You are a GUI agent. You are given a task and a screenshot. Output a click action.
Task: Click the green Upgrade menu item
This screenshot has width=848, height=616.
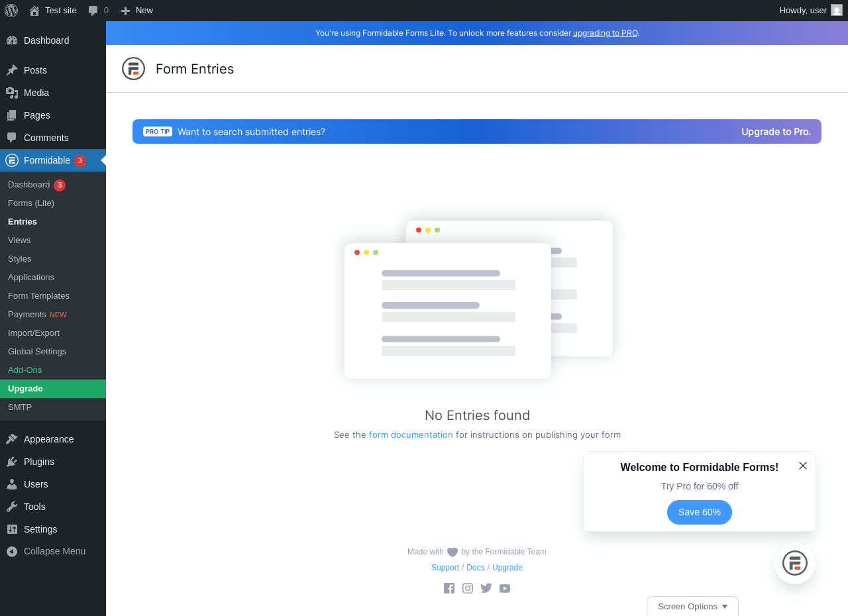(x=53, y=389)
